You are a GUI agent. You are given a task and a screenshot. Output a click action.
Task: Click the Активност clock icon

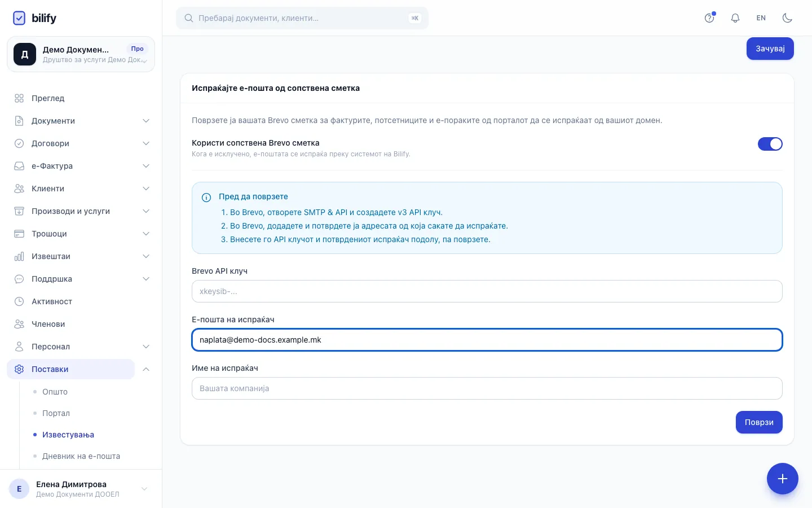click(x=19, y=301)
